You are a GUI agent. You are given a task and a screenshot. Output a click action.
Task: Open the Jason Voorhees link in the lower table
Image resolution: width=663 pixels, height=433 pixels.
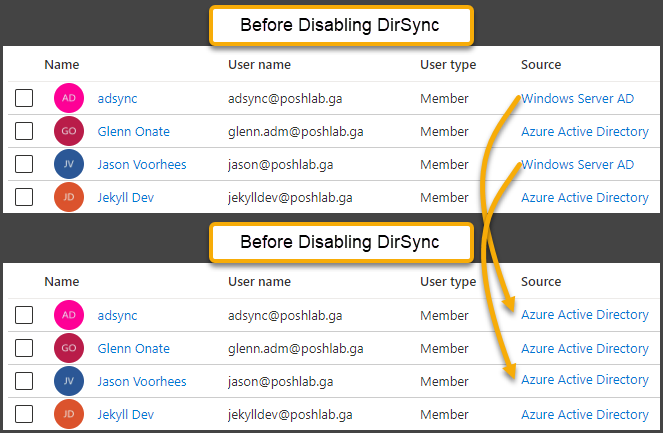pyautogui.click(x=142, y=381)
